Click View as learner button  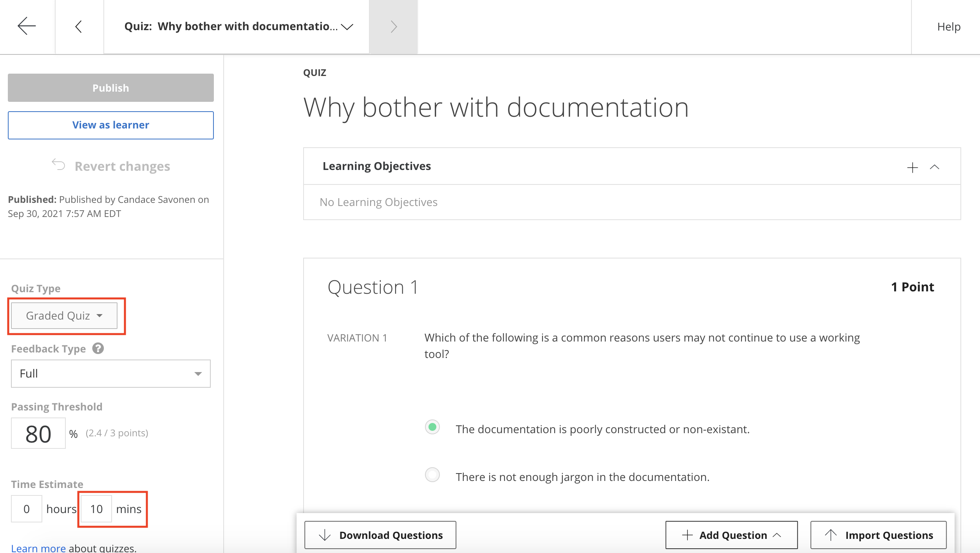pyautogui.click(x=111, y=125)
